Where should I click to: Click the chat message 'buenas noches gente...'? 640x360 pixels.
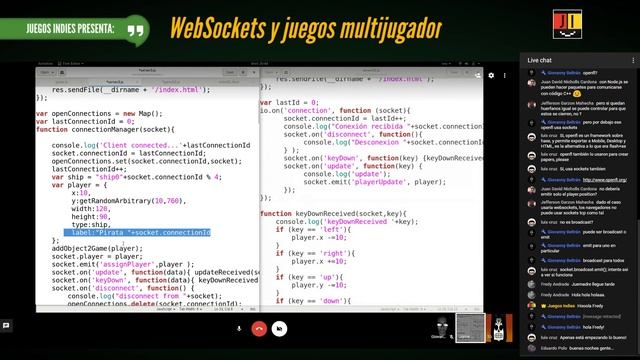click(x=591, y=348)
